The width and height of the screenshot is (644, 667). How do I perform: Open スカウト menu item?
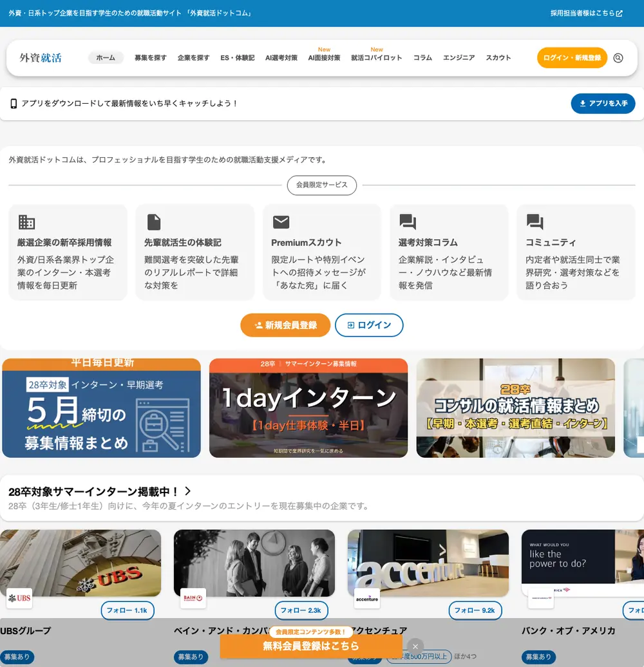tap(498, 58)
